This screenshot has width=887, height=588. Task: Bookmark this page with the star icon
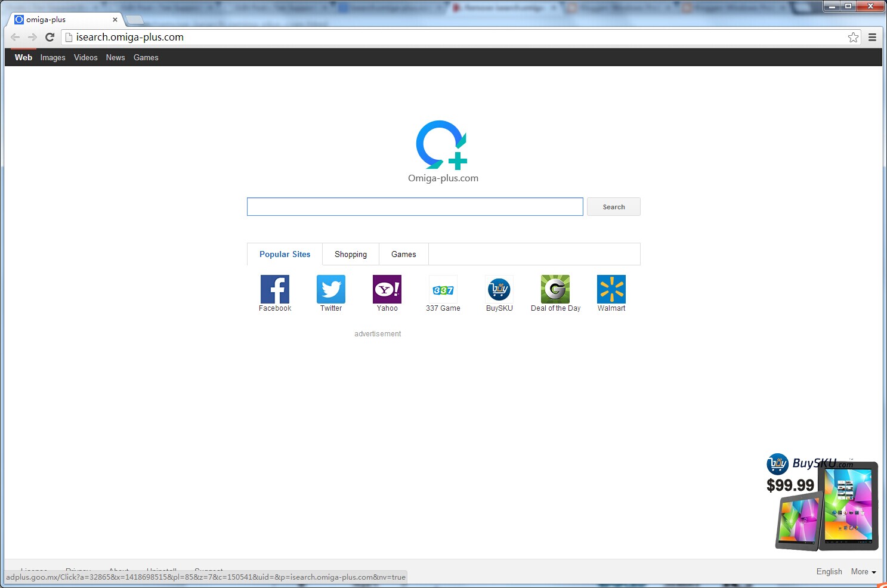click(x=854, y=37)
